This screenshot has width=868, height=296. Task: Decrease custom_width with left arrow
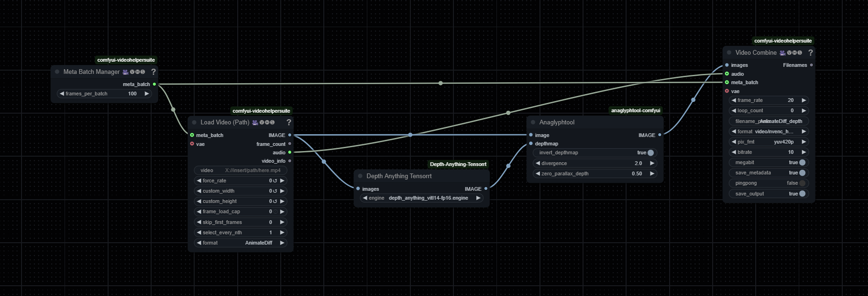click(x=199, y=191)
